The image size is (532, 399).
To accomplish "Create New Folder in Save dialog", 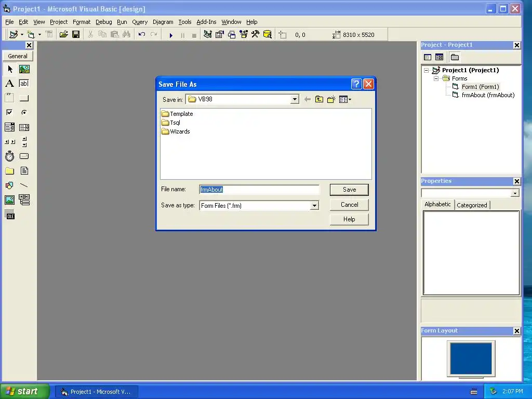I will (331, 99).
